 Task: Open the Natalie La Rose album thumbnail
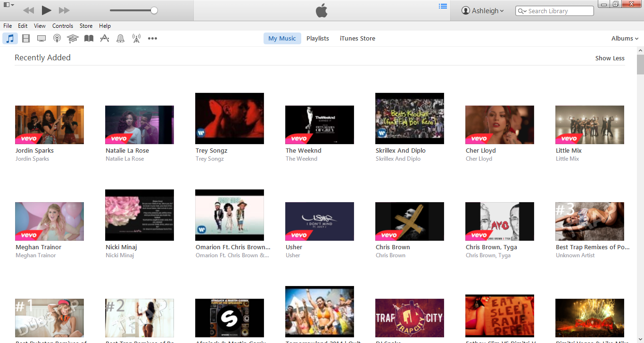[140, 125]
